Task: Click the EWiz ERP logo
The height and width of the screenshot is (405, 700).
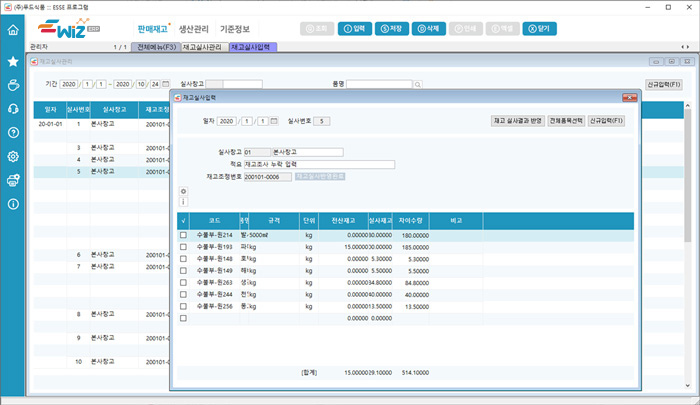Action: [x=69, y=29]
